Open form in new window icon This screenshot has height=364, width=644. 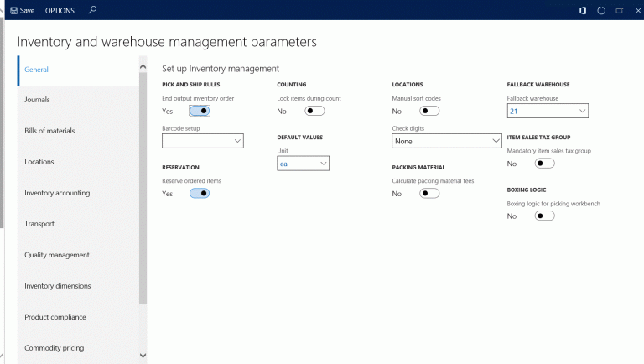pos(620,11)
